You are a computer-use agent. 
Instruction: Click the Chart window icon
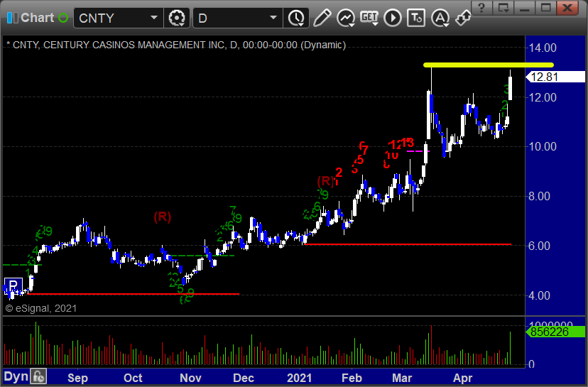(12, 18)
